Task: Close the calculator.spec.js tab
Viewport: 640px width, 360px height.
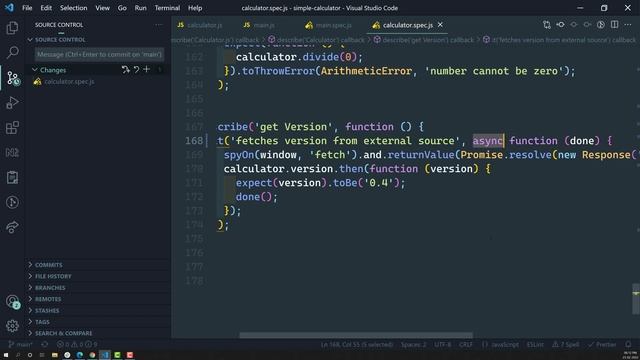Action: 440,25
